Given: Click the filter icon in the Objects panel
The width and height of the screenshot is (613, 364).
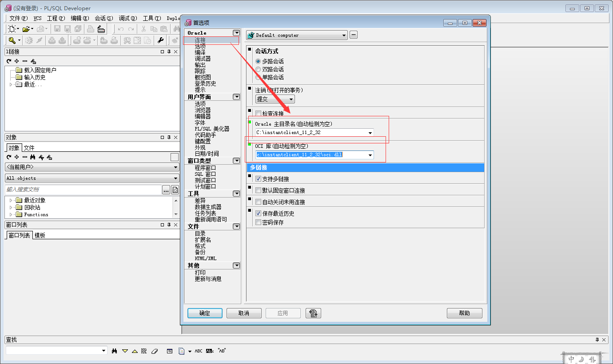Looking at the screenshot, I should pyautogui.click(x=41, y=157).
